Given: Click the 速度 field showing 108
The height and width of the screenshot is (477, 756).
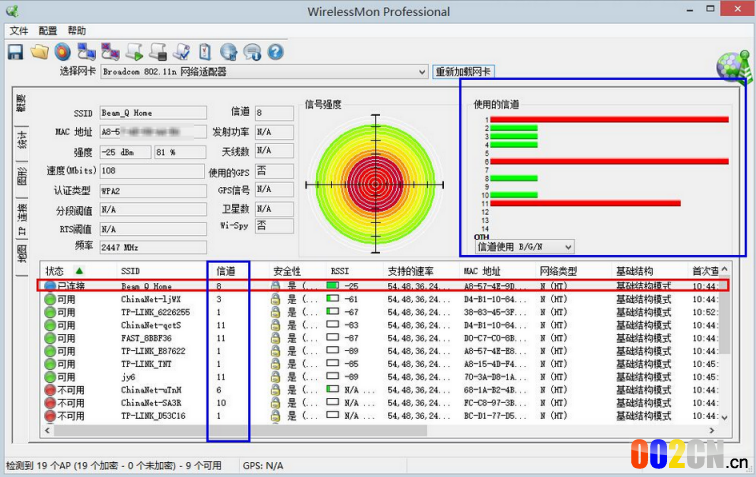Looking at the screenshot, I should coord(152,171).
